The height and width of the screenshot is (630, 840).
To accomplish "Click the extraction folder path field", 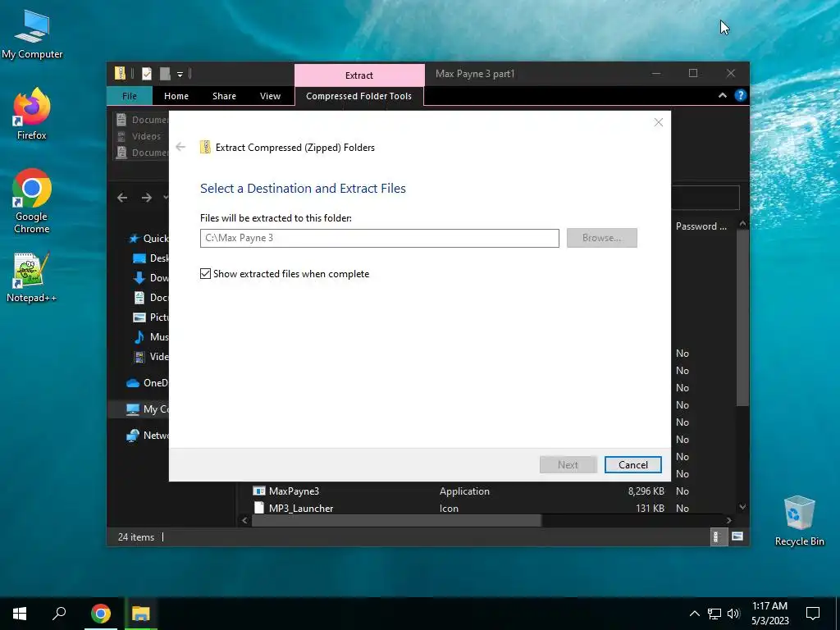I will click(x=379, y=238).
